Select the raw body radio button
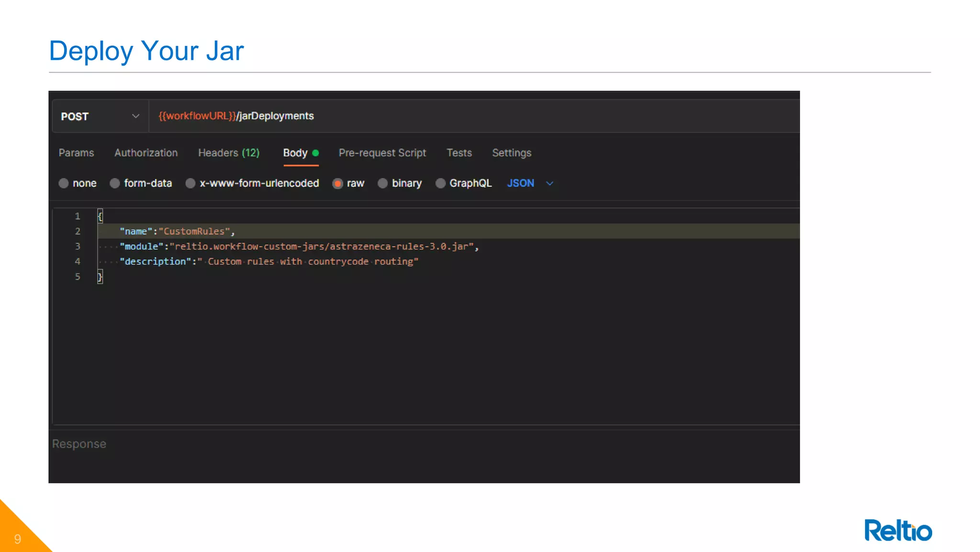The width and height of the screenshot is (980, 552). coord(338,183)
